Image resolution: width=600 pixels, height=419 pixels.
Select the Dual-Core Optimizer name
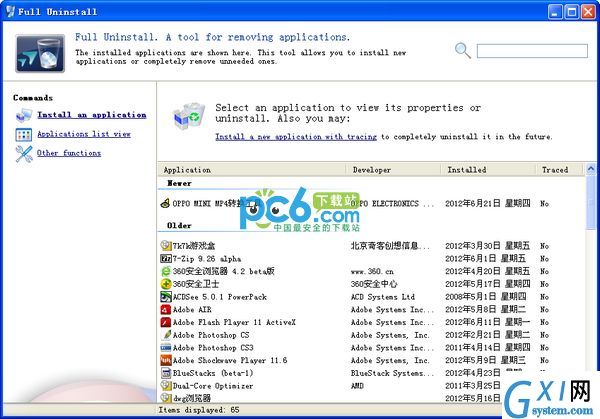213,386
